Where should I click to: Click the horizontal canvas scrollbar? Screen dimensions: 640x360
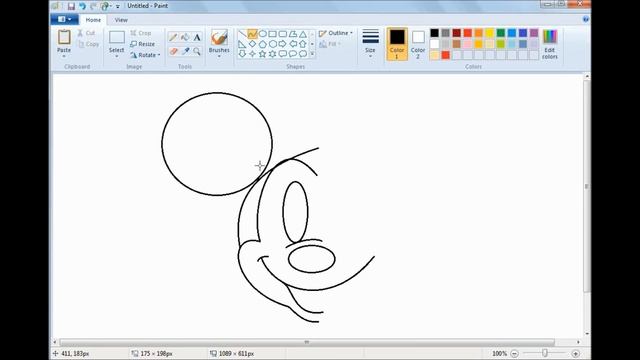[x=307, y=342]
